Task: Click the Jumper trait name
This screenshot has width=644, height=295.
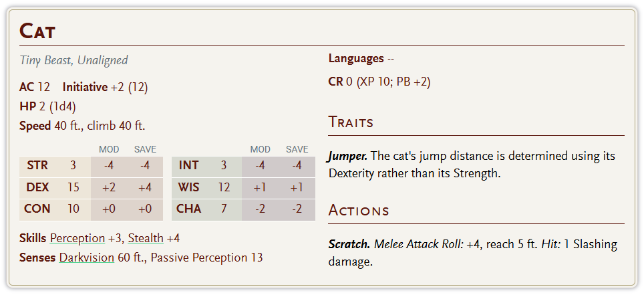Action: (347, 156)
